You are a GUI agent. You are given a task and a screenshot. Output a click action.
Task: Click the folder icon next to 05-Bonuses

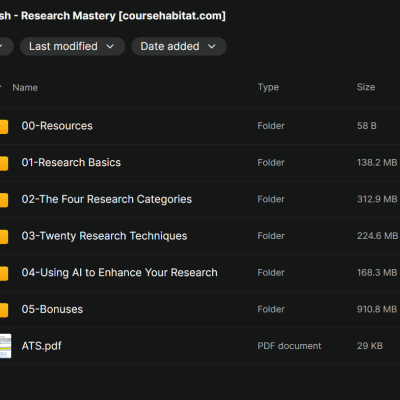point(4,310)
